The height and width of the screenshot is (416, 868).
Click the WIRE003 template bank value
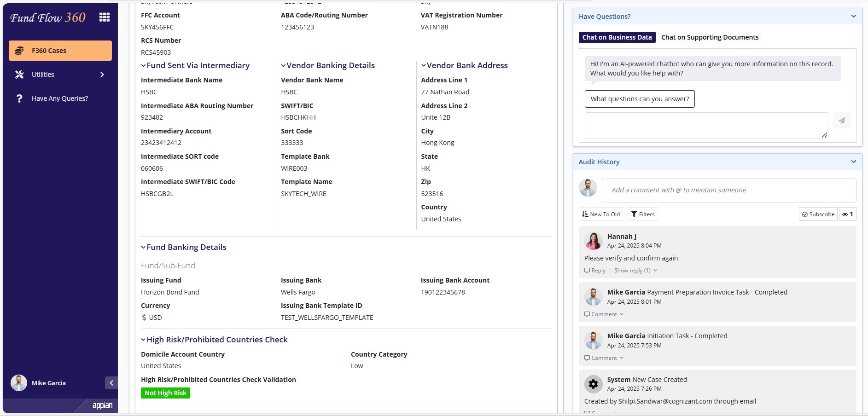coord(294,168)
